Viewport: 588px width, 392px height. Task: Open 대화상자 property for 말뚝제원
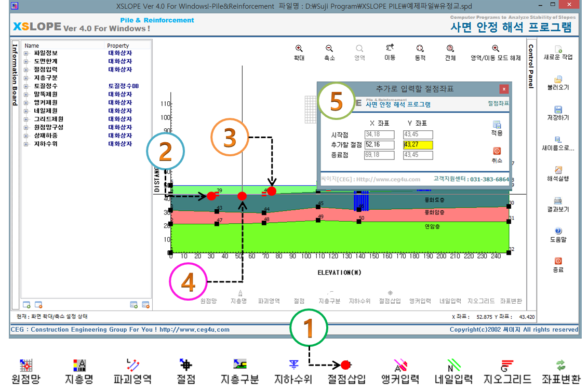click(120, 94)
